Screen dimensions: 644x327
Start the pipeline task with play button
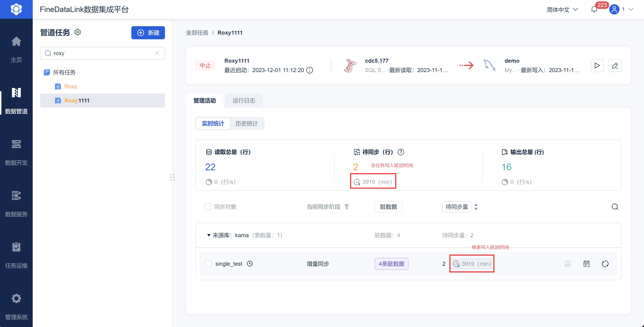597,65
